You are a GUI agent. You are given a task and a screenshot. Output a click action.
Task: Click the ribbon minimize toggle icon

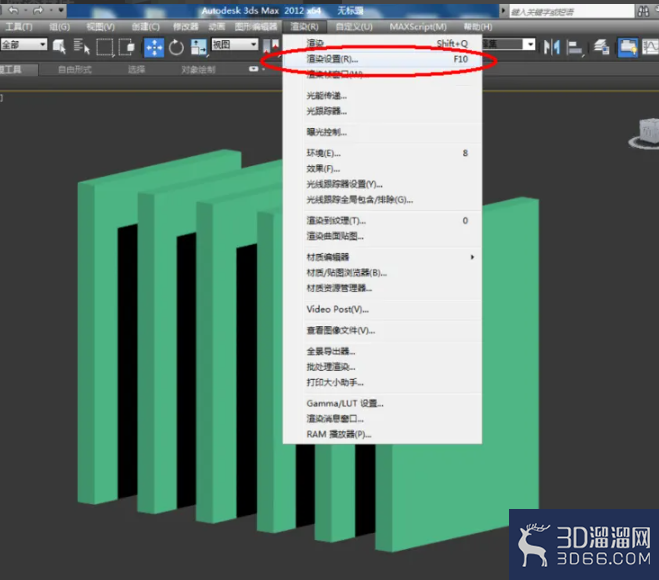(254, 69)
